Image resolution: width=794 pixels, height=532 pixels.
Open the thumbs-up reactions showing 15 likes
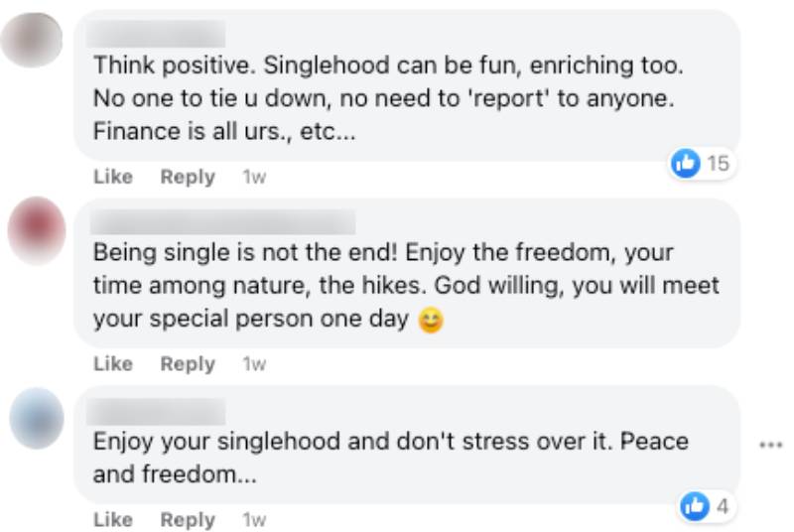[702, 164]
